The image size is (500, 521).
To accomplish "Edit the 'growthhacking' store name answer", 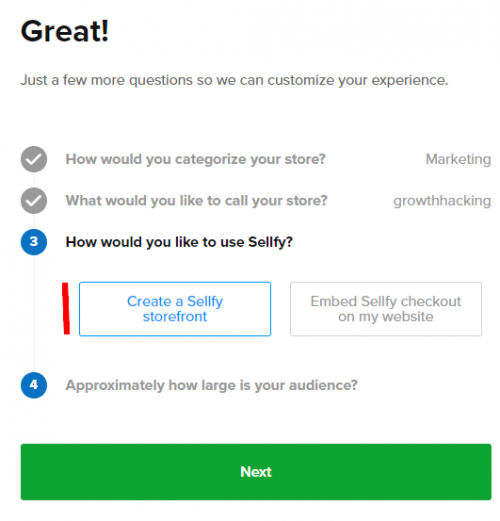I will (442, 201).
